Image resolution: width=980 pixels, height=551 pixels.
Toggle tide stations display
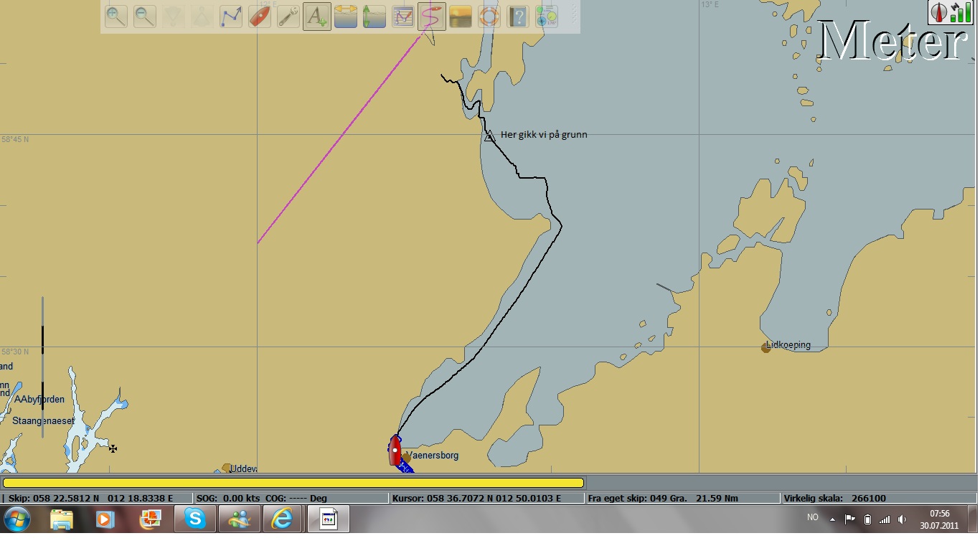point(346,17)
